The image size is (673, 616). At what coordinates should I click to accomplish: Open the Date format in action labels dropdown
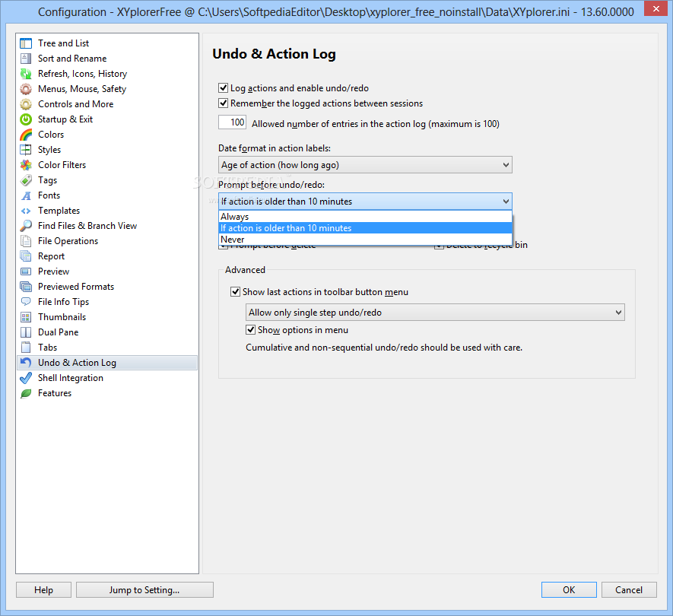pyautogui.click(x=365, y=165)
